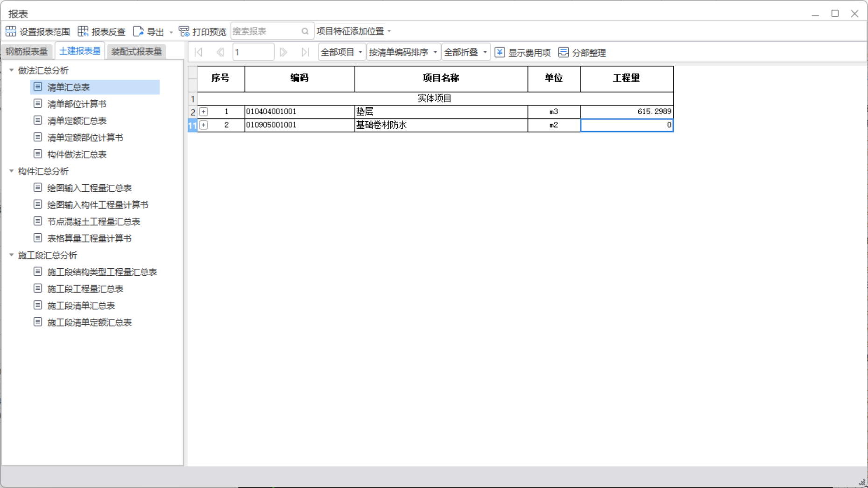
Task: Click the document icon beside 施工段工程量汇总表
Action: point(38,288)
